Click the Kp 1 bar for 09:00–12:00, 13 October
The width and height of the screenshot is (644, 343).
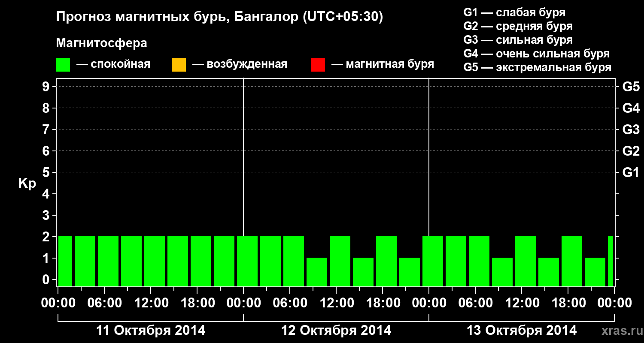point(502,272)
